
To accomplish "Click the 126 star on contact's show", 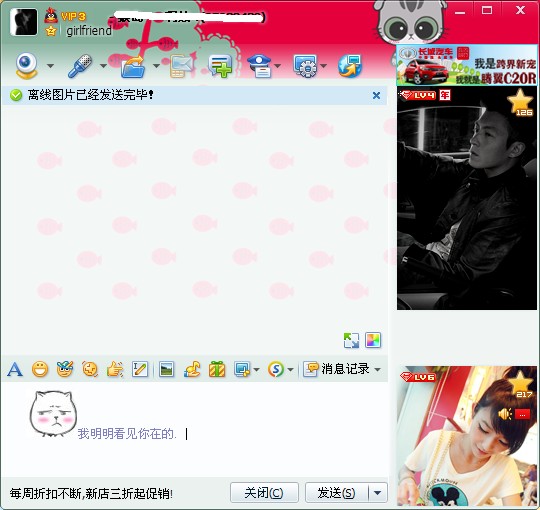I will [520, 103].
